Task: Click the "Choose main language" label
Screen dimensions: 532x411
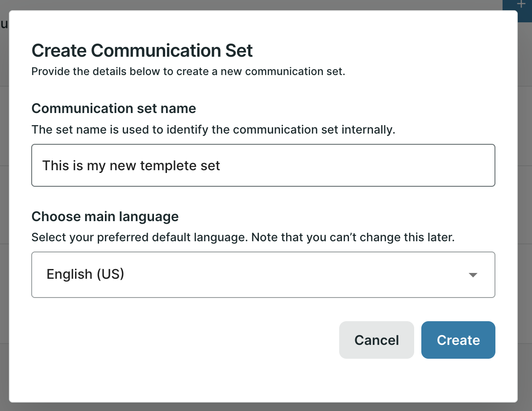Action: (105, 217)
